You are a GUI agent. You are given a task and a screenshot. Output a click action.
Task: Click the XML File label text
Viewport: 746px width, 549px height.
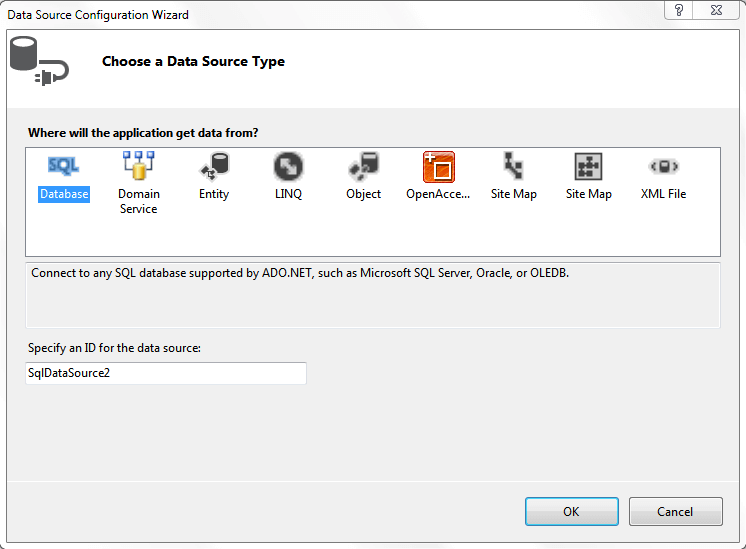pyautogui.click(x=663, y=194)
